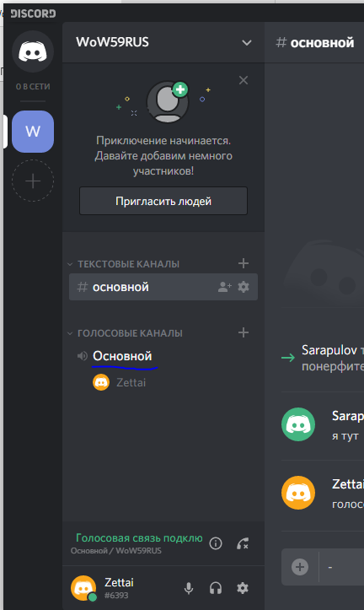Open user settings gear
This screenshot has width=364, height=610.
tap(243, 588)
